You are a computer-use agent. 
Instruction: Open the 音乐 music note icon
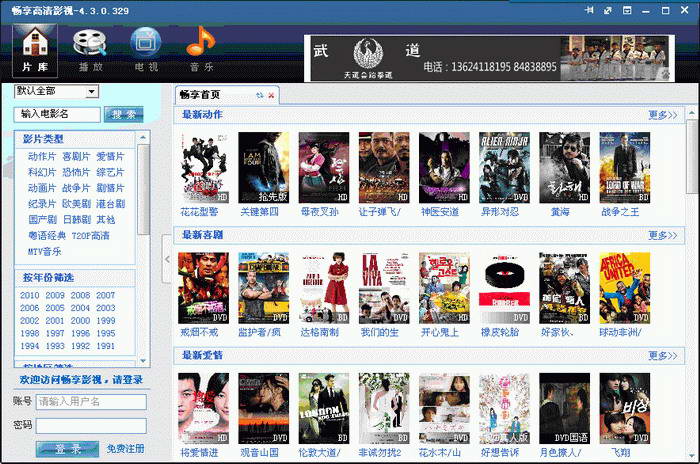pos(201,50)
